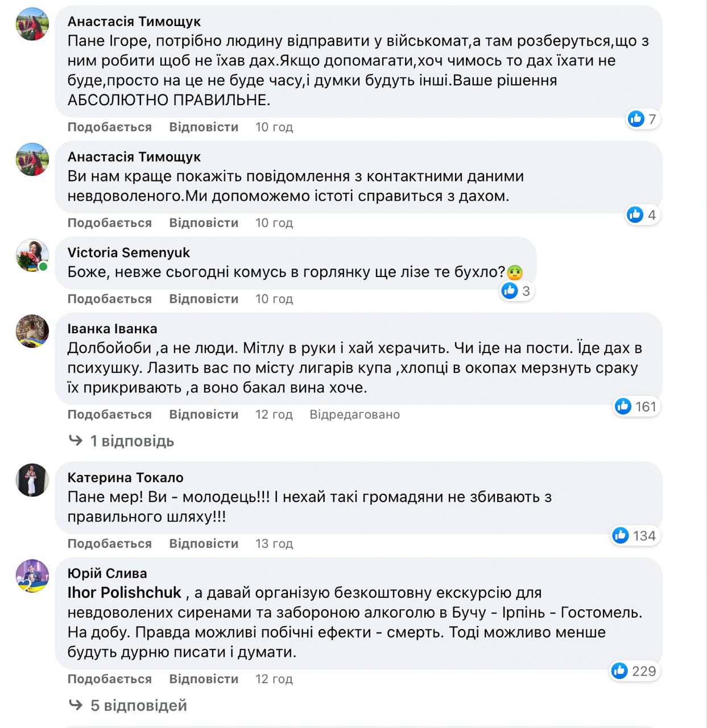
Task: Expand 1 відповідь replies thread
Action: pos(131,441)
